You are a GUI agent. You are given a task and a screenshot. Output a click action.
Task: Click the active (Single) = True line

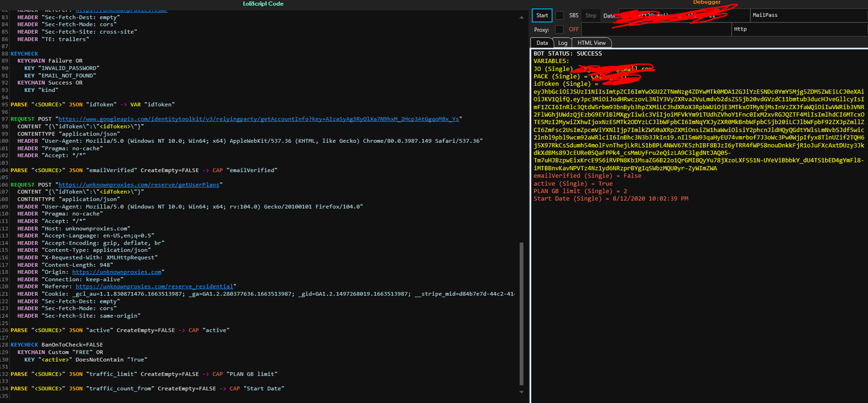[573, 184]
